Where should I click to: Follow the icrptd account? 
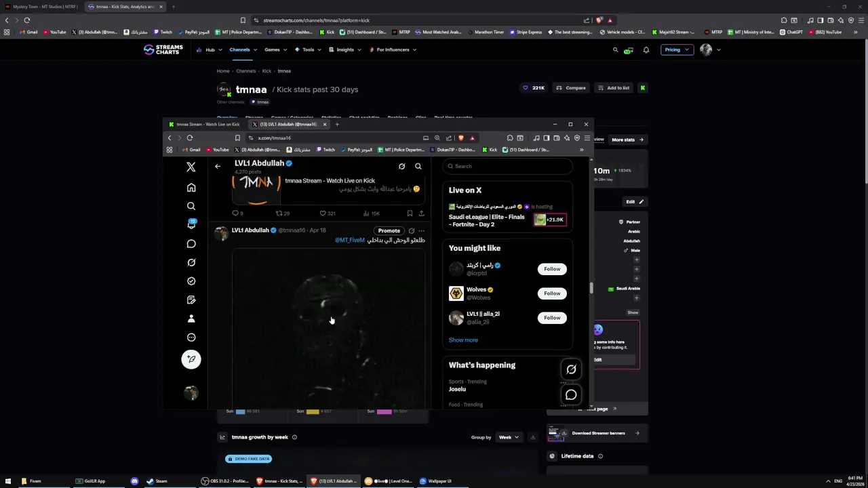[552, 269]
